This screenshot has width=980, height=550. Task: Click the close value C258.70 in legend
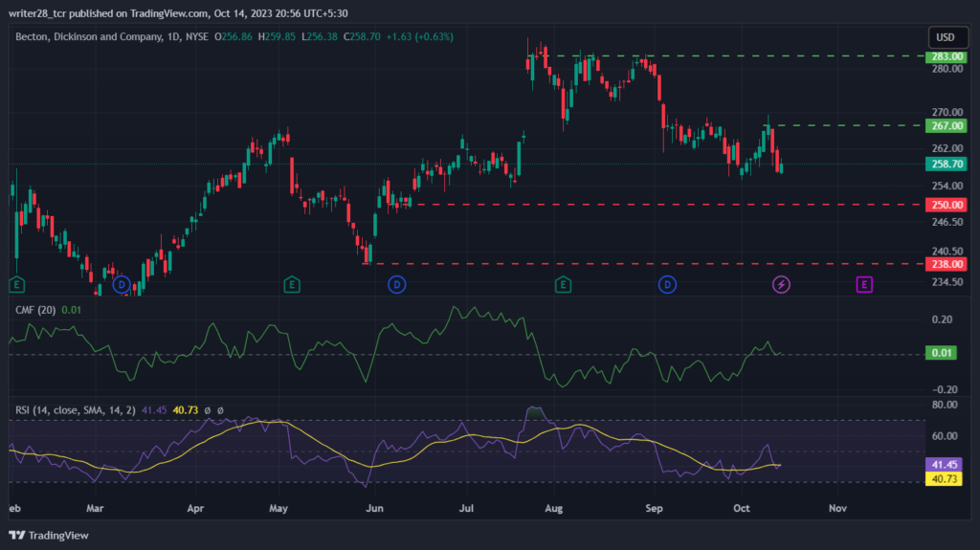(x=362, y=37)
